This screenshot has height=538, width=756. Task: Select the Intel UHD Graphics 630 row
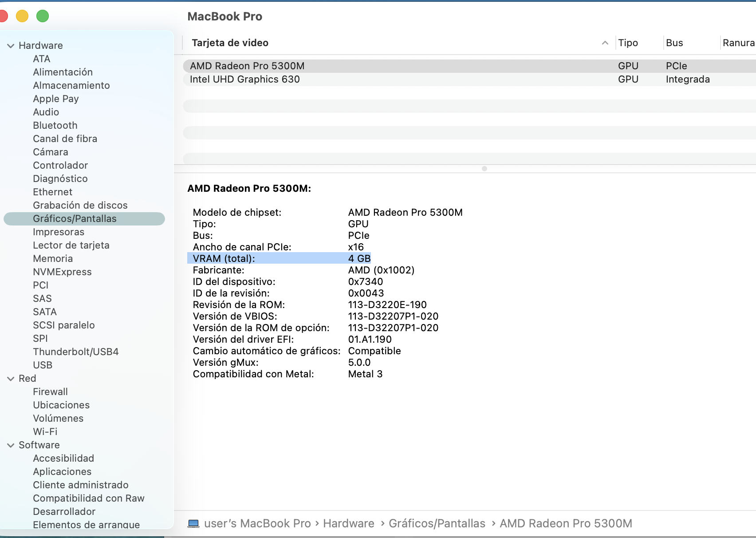click(469, 79)
